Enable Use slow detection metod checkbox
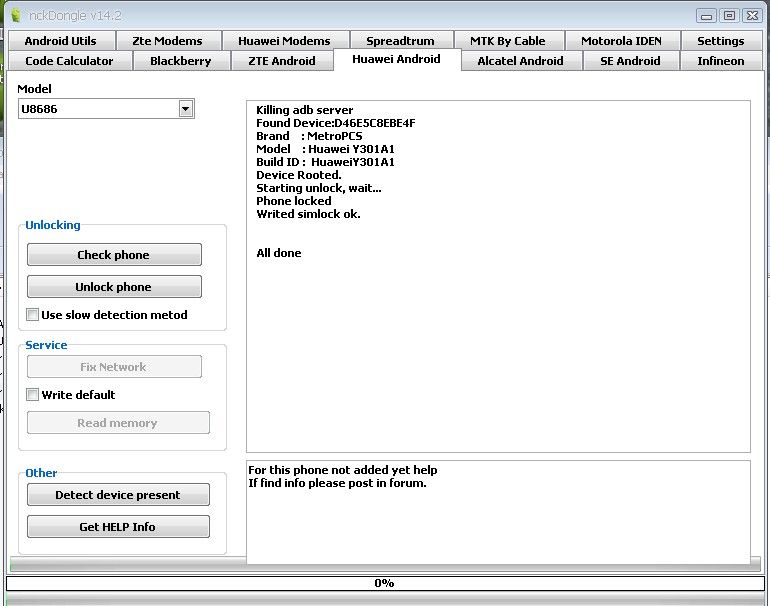 click(33, 315)
